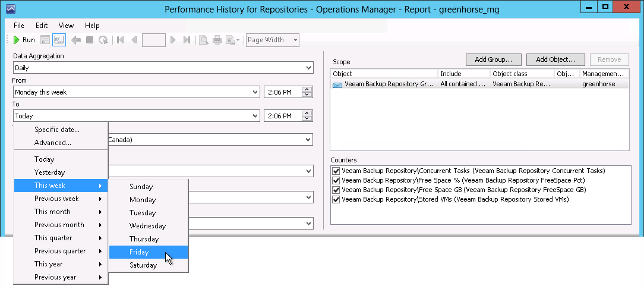
Task: Open the File menu
Action: click(x=19, y=26)
